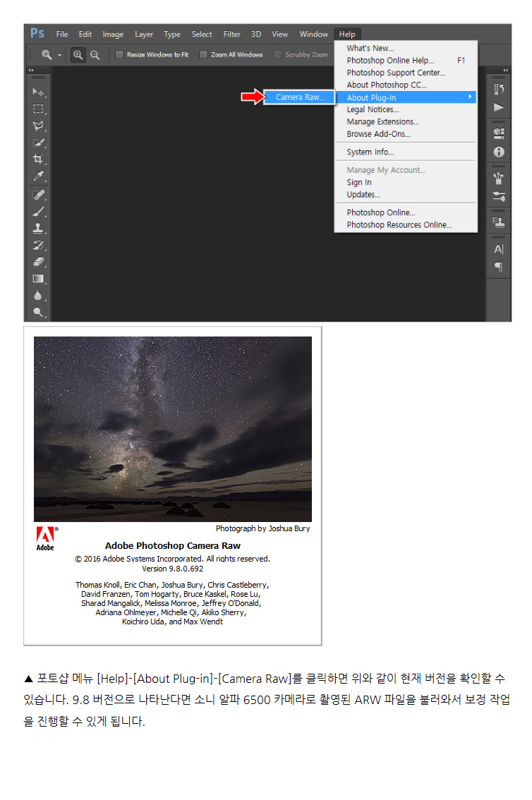Select the Eraser tool
532x800 pixels.
point(38,262)
